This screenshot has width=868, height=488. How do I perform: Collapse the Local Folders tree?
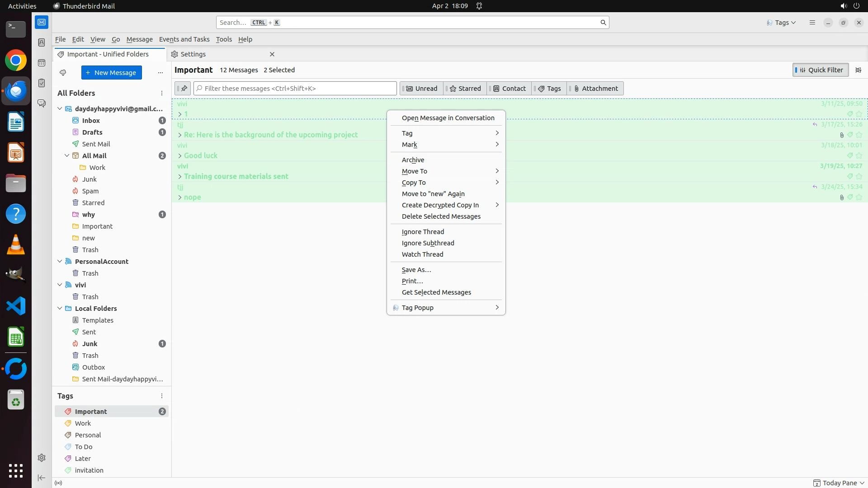60,309
